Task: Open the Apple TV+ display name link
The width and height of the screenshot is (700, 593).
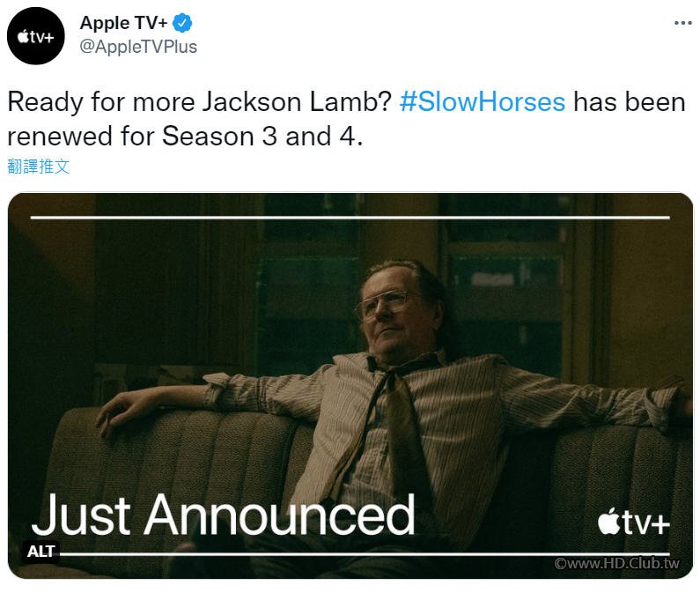Action: [123, 24]
